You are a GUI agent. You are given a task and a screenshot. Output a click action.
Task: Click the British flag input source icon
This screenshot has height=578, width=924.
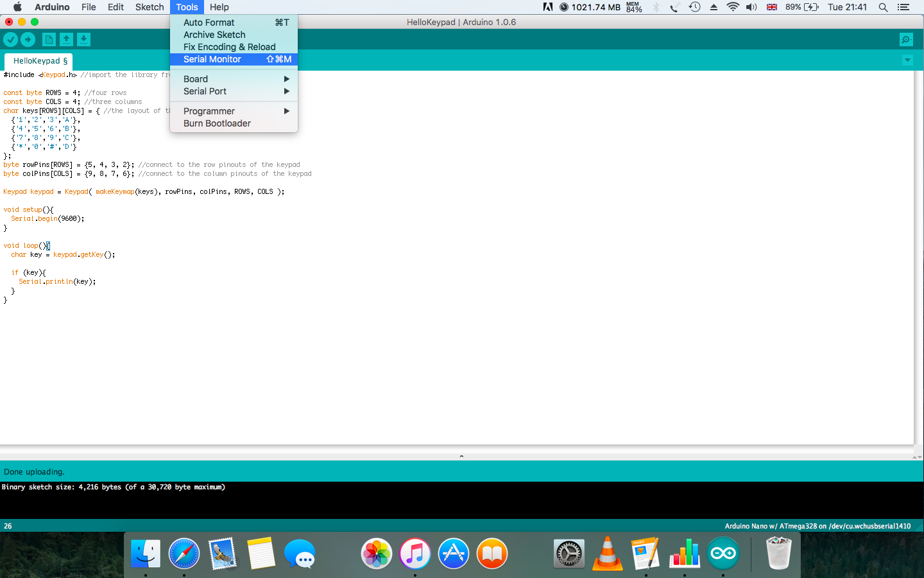click(x=772, y=7)
